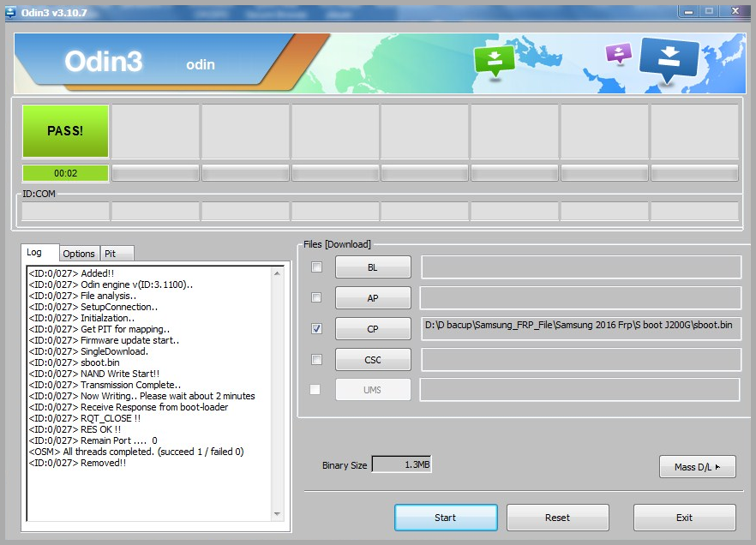Click the first ID:COM port box
The height and width of the screenshot is (545, 756).
[65, 211]
